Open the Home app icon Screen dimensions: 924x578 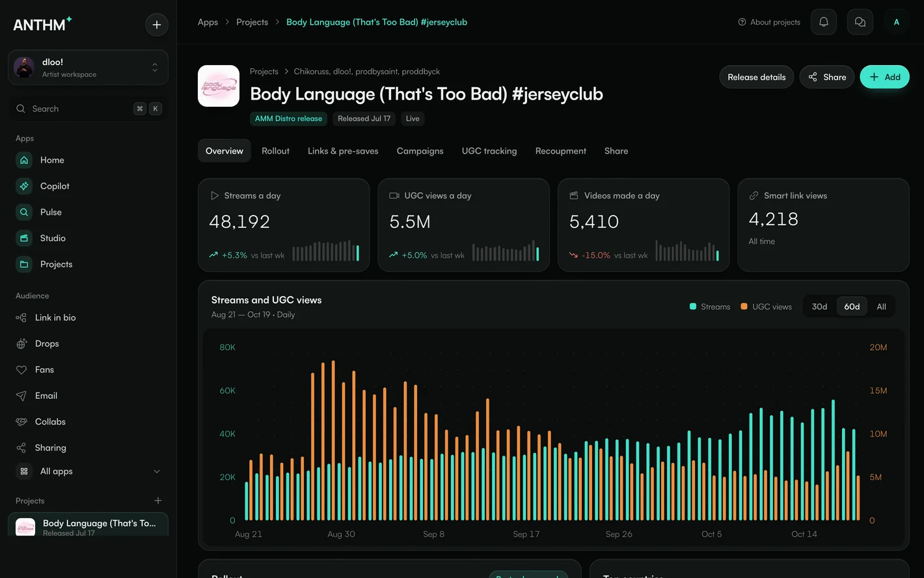[x=24, y=160]
